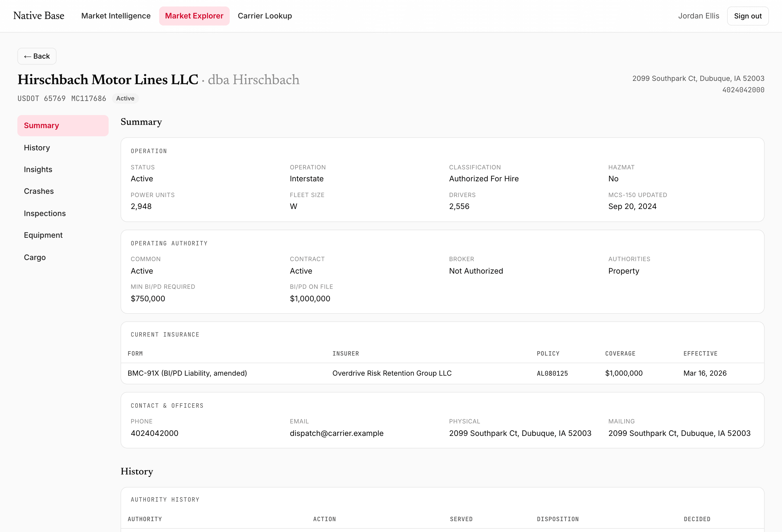Click the header address 2099 Southpark Ct

698,78
